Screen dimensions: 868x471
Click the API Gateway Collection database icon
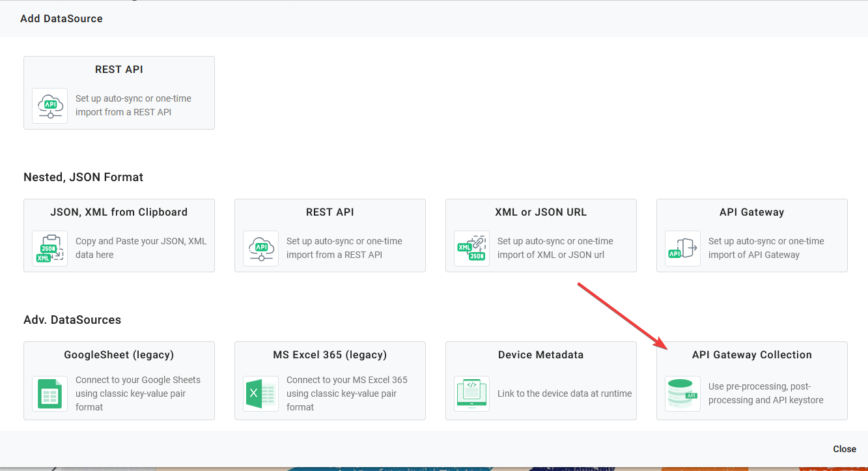[683, 393]
